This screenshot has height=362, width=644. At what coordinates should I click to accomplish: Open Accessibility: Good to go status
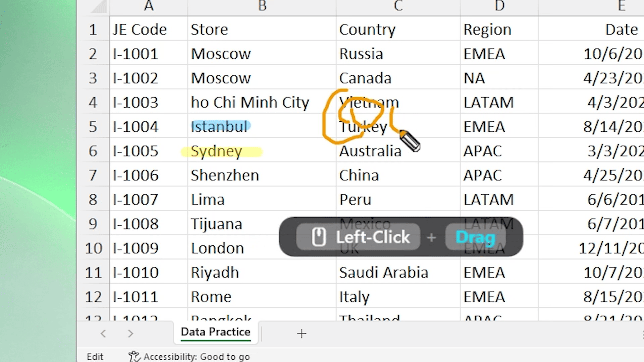(190, 357)
